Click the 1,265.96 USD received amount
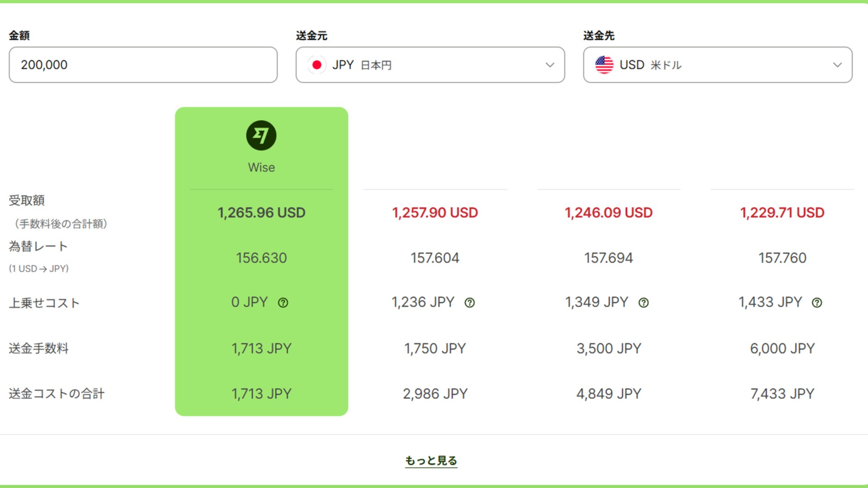The width and height of the screenshot is (868, 488). 261,213
